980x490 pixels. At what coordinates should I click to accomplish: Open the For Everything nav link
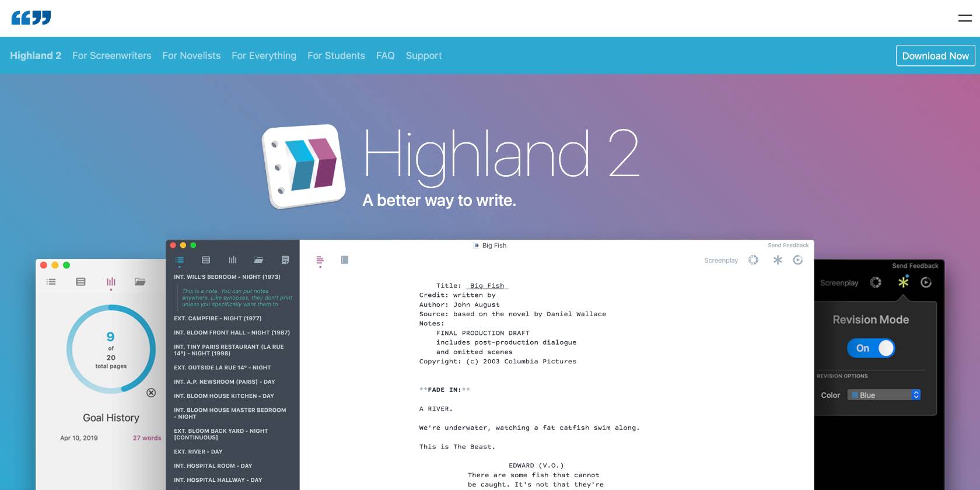coord(264,56)
